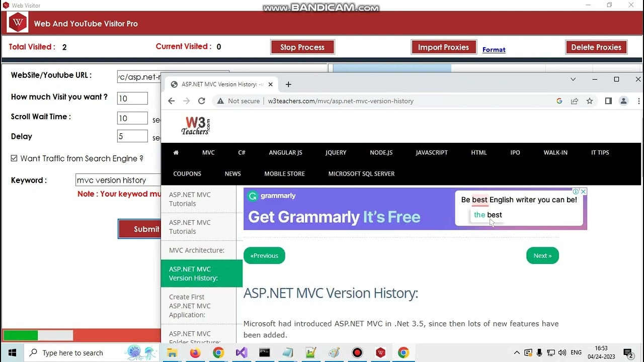This screenshot has width=644, height=362.
Task: Click the Keyword input field
Action: (118, 180)
